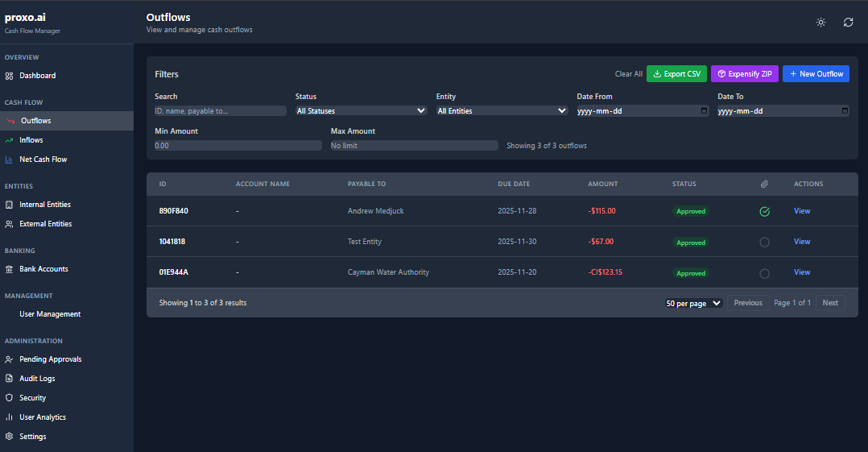Image resolution: width=868 pixels, height=452 pixels.
Task: Change the 50 per page dropdown
Action: point(693,304)
